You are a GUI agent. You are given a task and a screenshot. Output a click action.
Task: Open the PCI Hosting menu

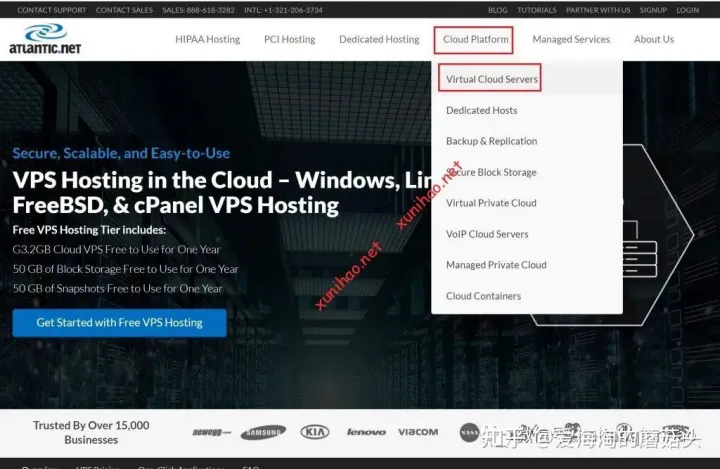[290, 40]
